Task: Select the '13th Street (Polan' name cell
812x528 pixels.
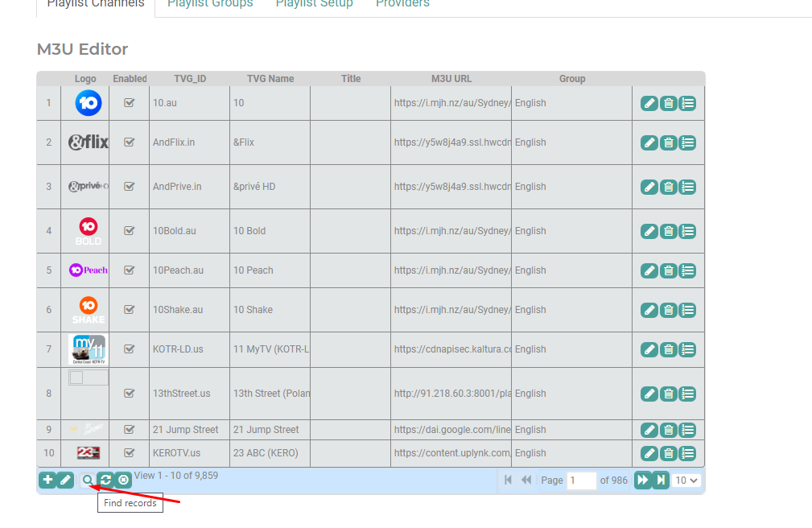Action: coord(270,394)
